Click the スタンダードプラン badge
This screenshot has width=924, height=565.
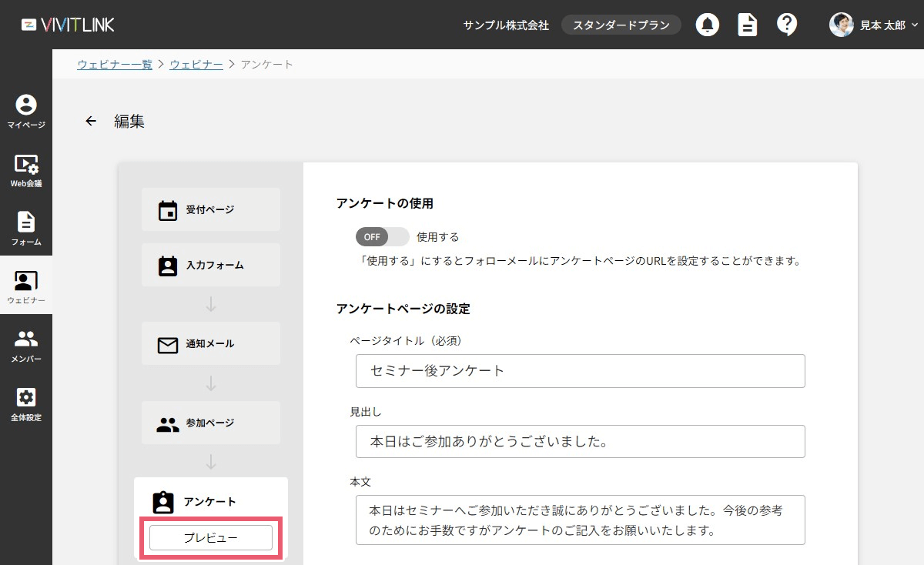pos(622,25)
